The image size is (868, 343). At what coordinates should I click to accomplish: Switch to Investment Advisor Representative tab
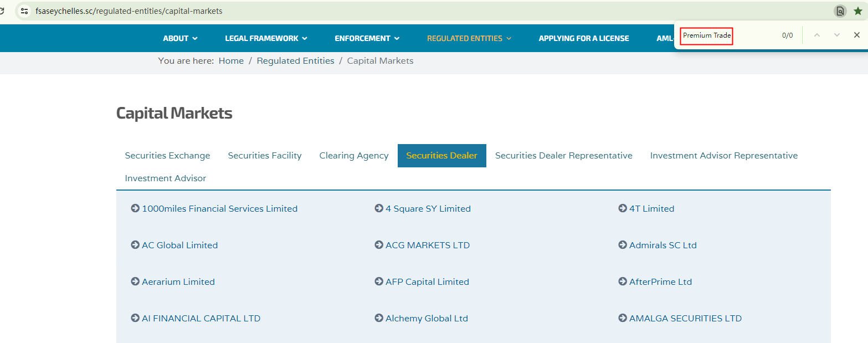pyautogui.click(x=723, y=156)
